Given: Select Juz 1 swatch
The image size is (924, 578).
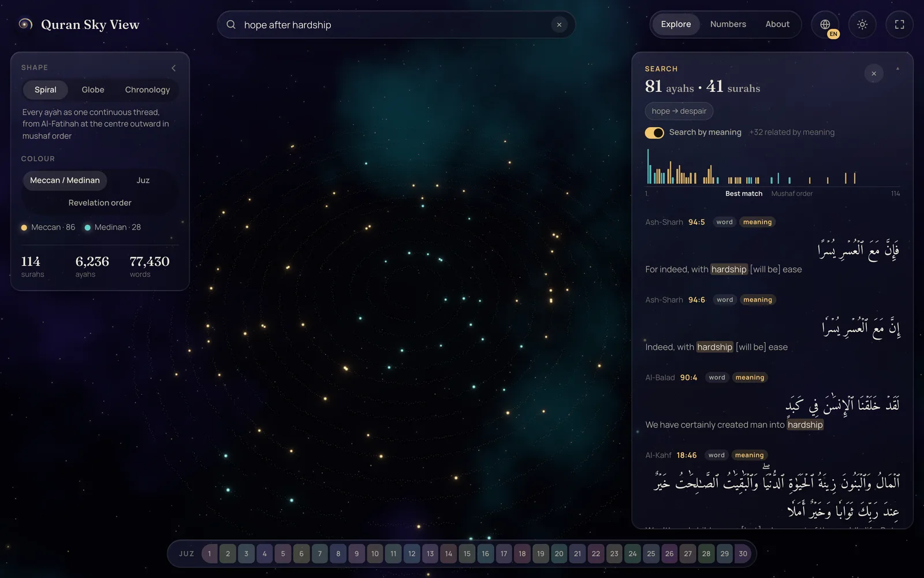Looking at the screenshot, I should click(x=210, y=554).
